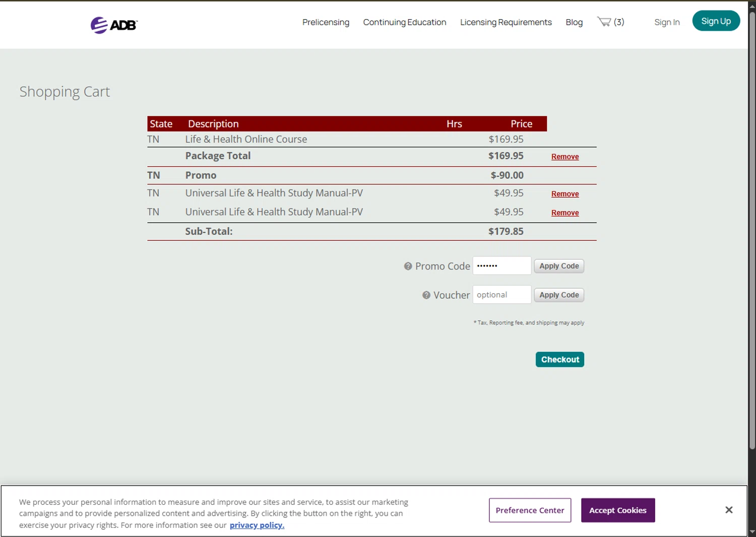This screenshot has height=537, width=756.
Task: Click Sign In
Action: click(667, 22)
